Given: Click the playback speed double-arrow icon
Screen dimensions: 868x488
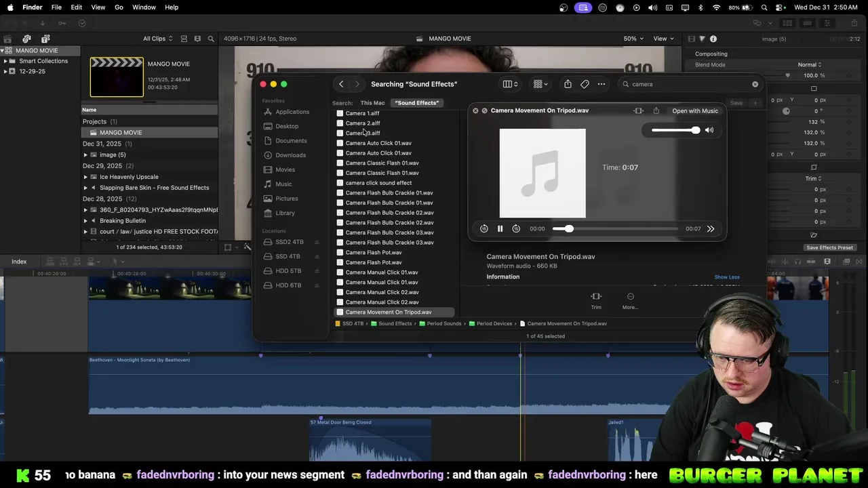Looking at the screenshot, I should click(x=711, y=229).
